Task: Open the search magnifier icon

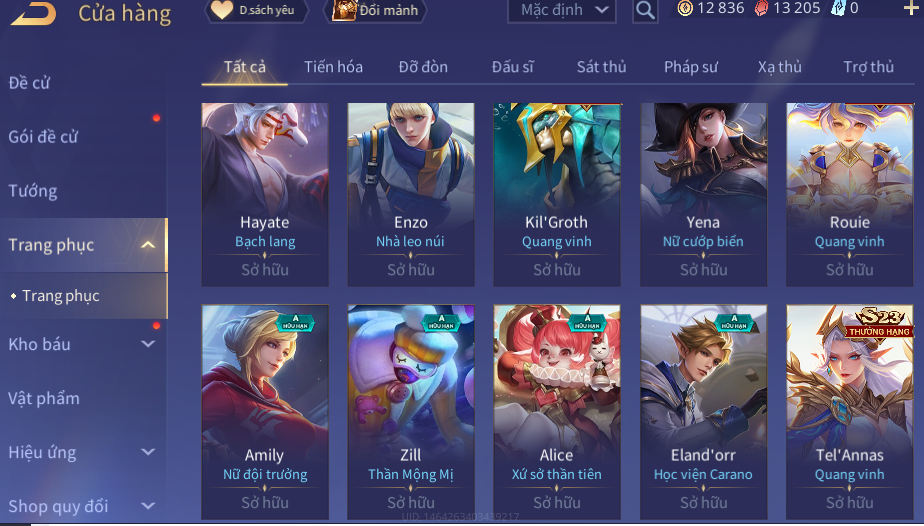Action: click(x=645, y=10)
